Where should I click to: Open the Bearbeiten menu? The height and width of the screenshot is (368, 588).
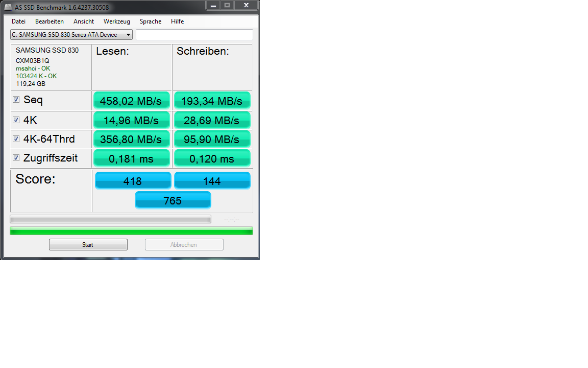click(x=50, y=21)
